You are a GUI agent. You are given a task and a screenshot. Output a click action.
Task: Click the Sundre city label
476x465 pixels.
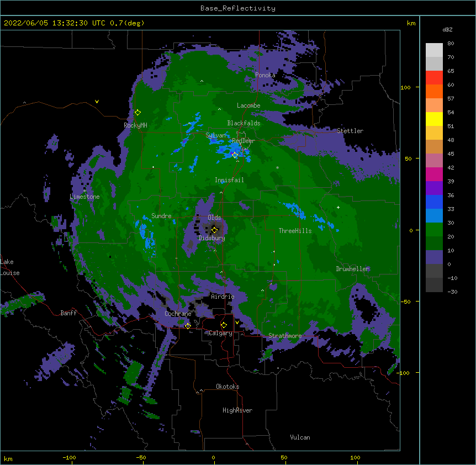pyautogui.click(x=161, y=216)
